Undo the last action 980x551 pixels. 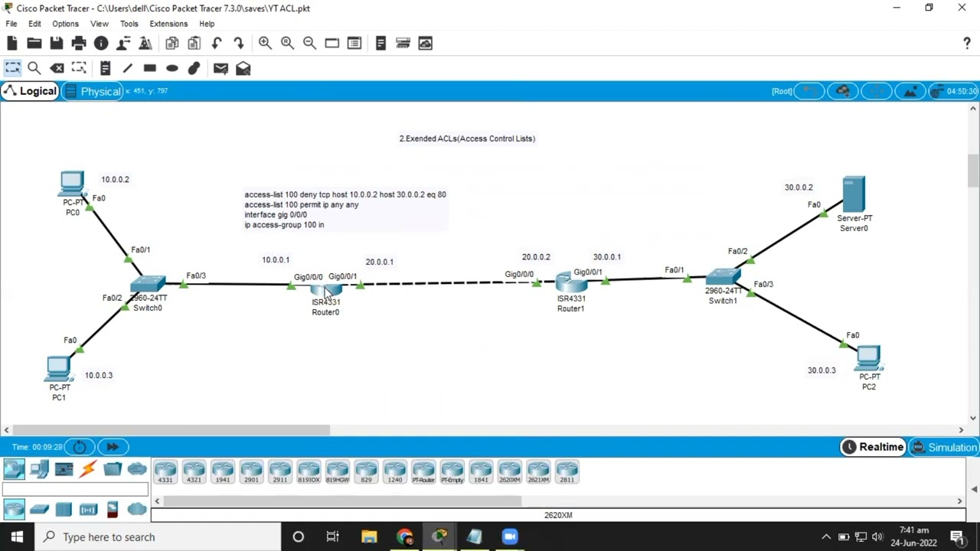216,44
